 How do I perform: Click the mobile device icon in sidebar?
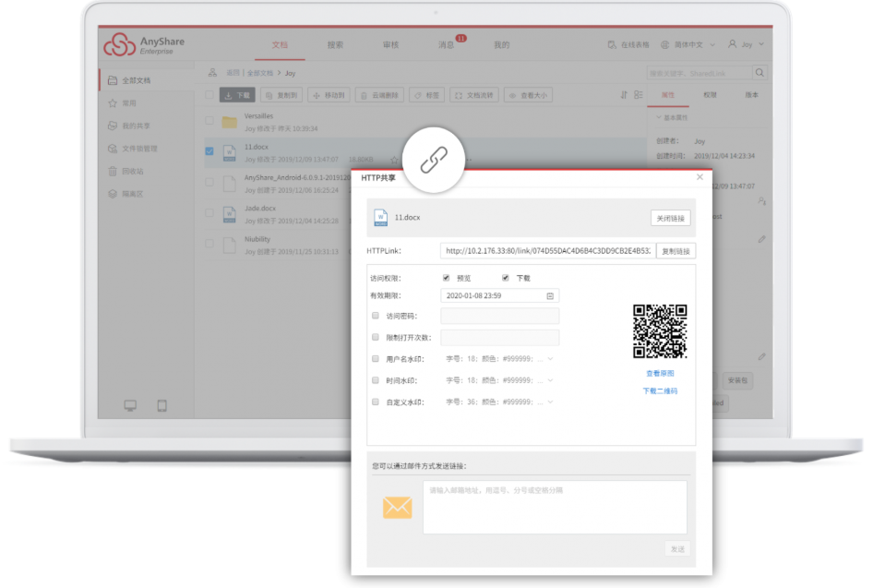pos(162,405)
